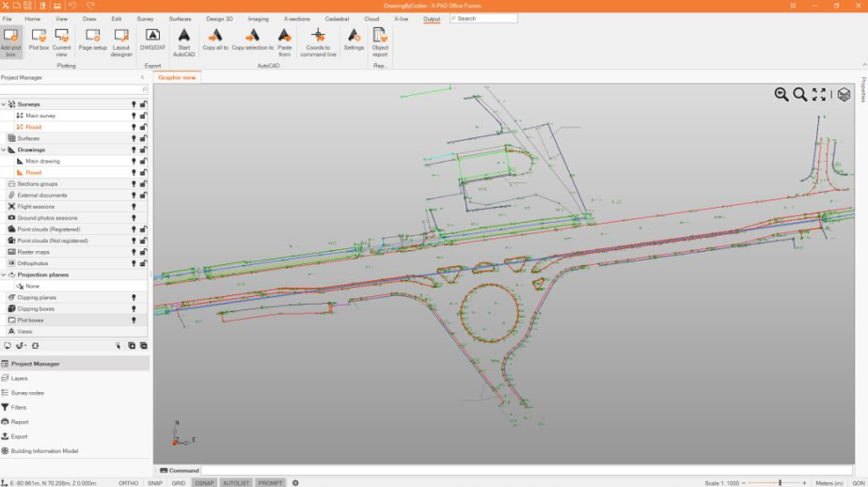The width and height of the screenshot is (868, 487).
Task: Open the Cadastral ribbon tab
Action: [337, 19]
